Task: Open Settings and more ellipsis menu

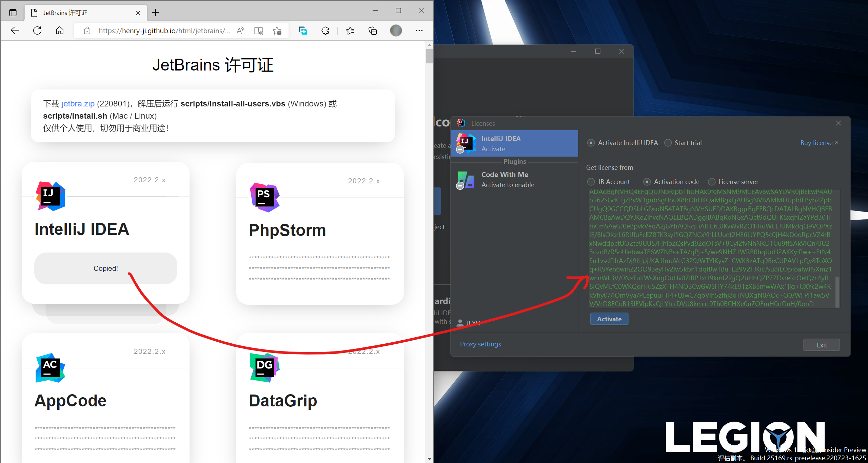Action: point(419,31)
